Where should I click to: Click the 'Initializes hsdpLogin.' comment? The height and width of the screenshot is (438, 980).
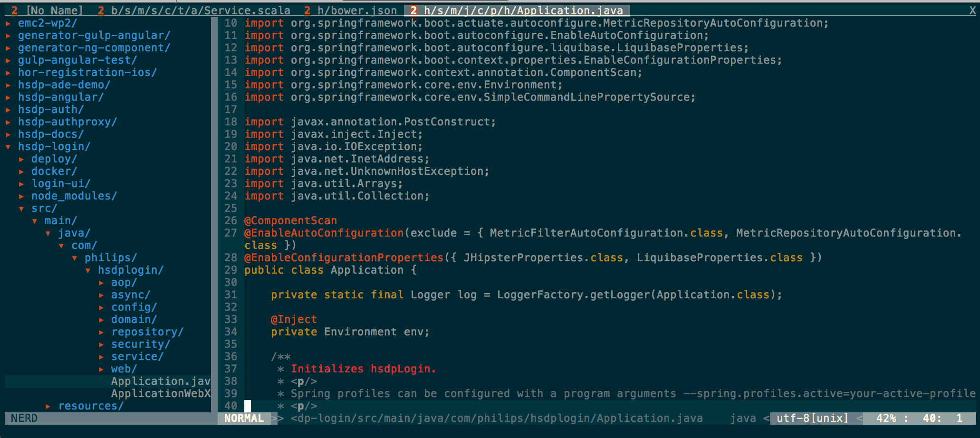(x=364, y=369)
